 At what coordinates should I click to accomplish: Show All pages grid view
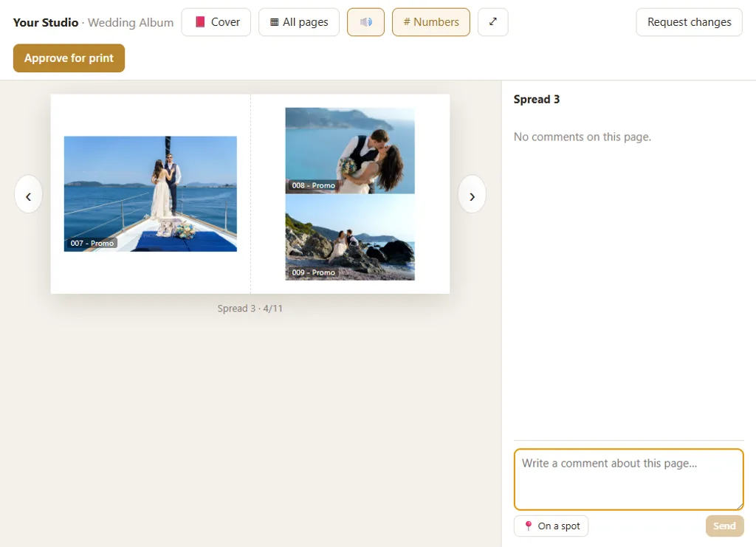click(299, 22)
